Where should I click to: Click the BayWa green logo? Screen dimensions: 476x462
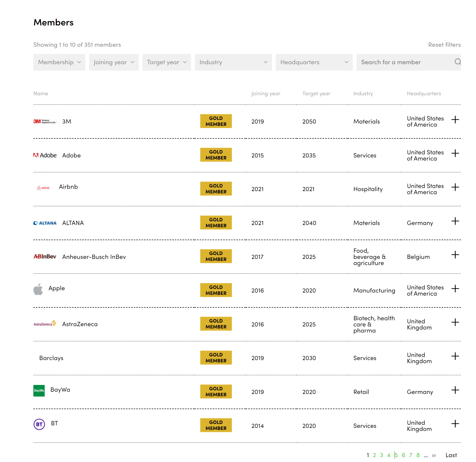(39, 391)
